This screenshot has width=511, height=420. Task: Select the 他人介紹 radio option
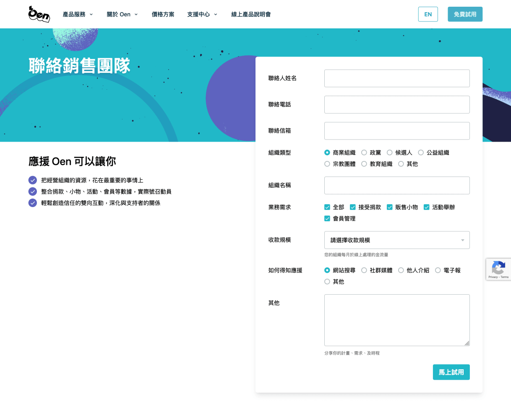pos(401,270)
